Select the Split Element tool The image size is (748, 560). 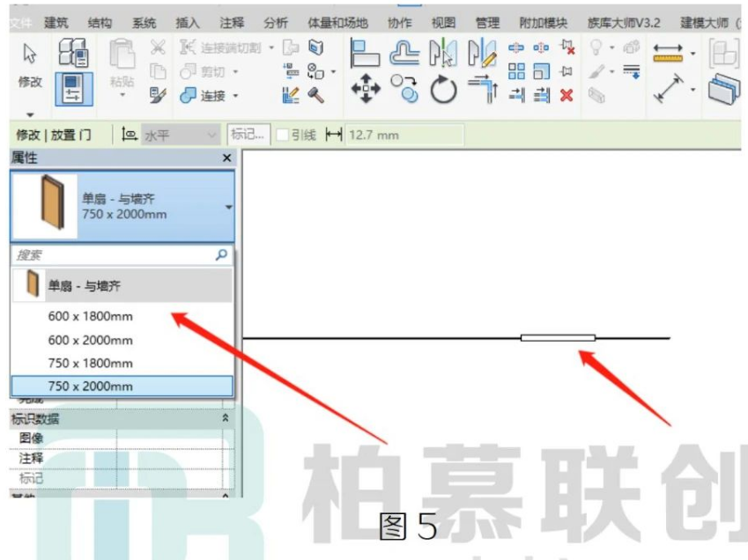coord(515,48)
